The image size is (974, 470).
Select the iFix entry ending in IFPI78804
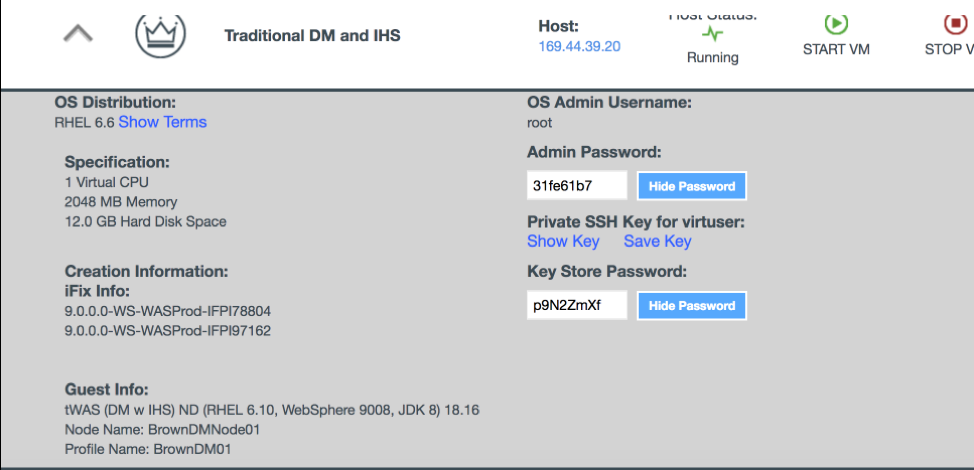(167, 311)
